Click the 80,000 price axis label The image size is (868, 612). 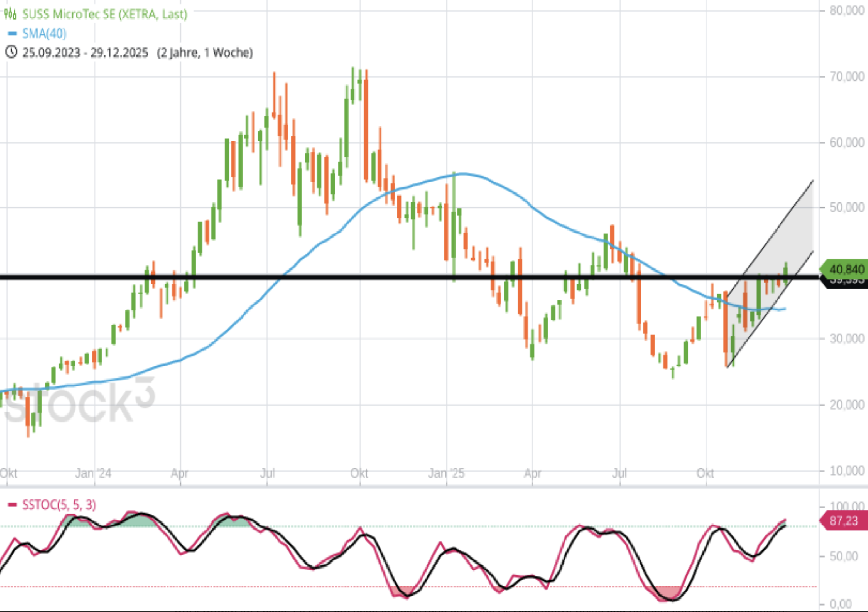[x=846, y=11]
